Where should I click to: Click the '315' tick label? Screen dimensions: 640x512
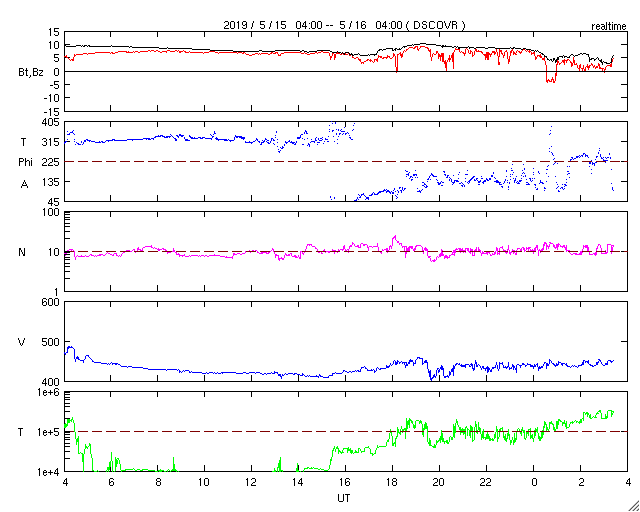point(51,142)
